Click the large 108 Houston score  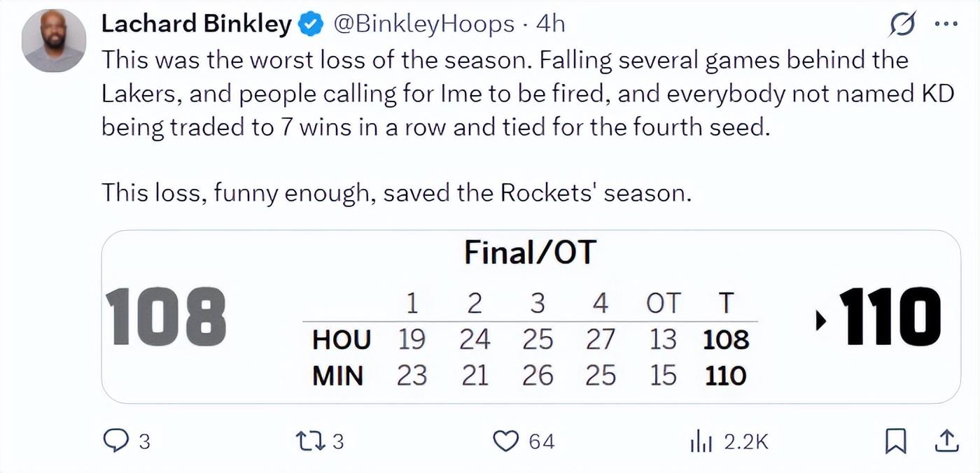point(166,318)
